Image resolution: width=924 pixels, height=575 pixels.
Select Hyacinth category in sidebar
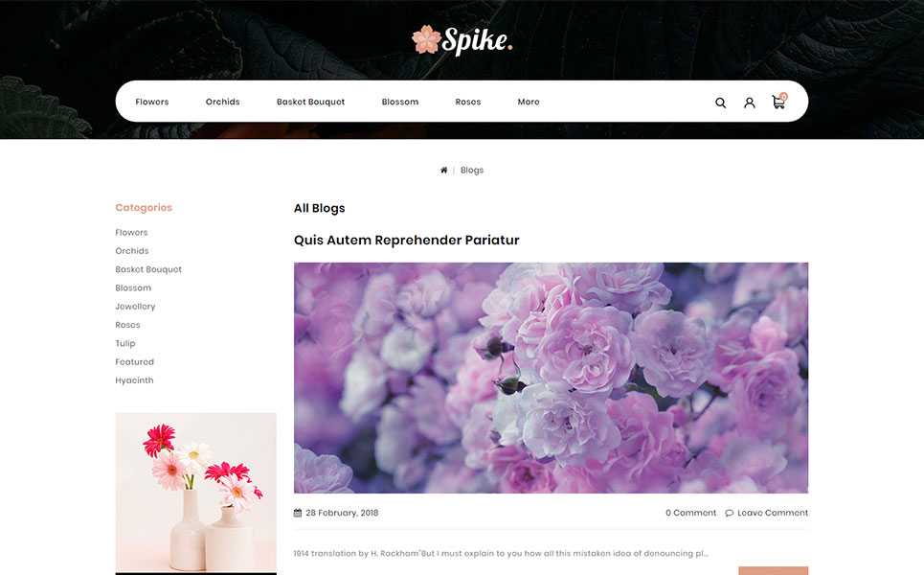134,380
